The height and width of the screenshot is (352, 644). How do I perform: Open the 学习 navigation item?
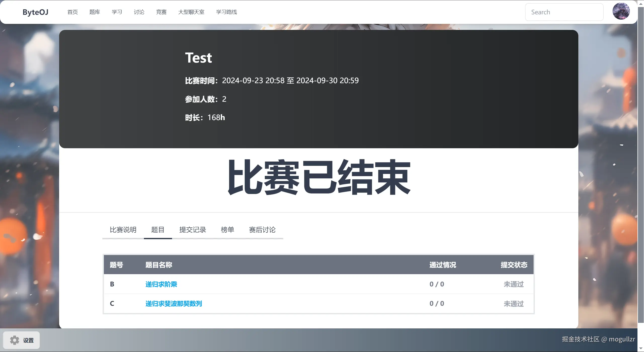(117, 12)
